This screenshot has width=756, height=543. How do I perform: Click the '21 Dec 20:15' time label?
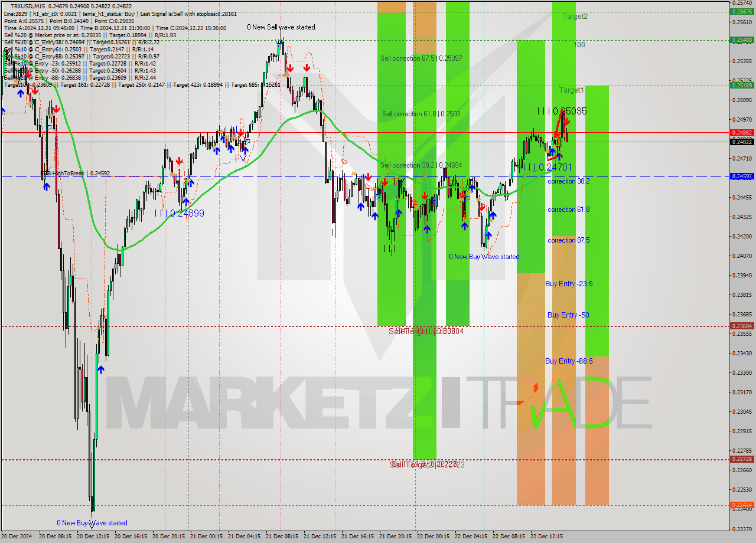(x=396, y=537)
